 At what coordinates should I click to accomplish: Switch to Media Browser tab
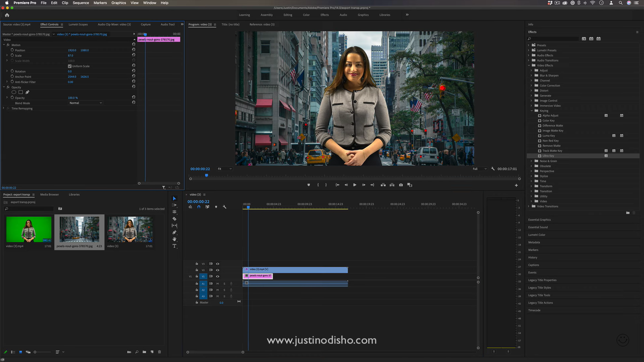[x=49, y=194]
